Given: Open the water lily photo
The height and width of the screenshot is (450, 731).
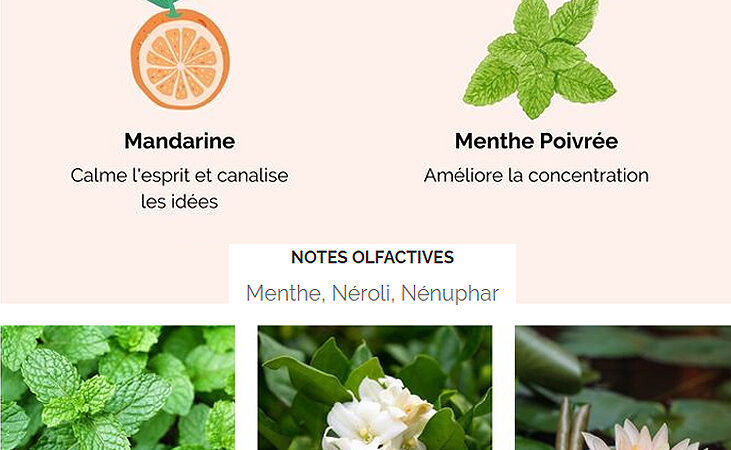Looking at the screenshot, I should click(x=623, y=388).
